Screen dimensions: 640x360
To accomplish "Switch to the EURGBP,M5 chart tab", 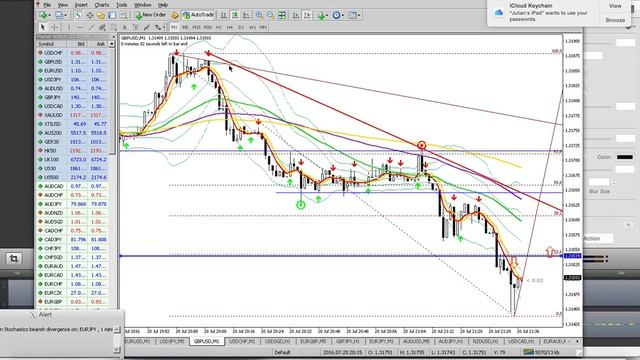I will [x=313, y=341].
